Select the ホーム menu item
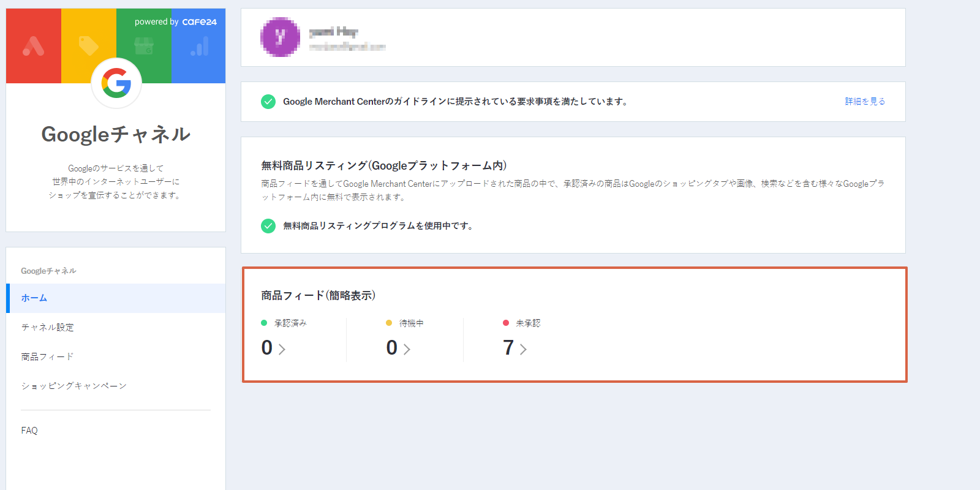Screen dimensions: 980x490 pyautogui.click(x=116, y=298)
